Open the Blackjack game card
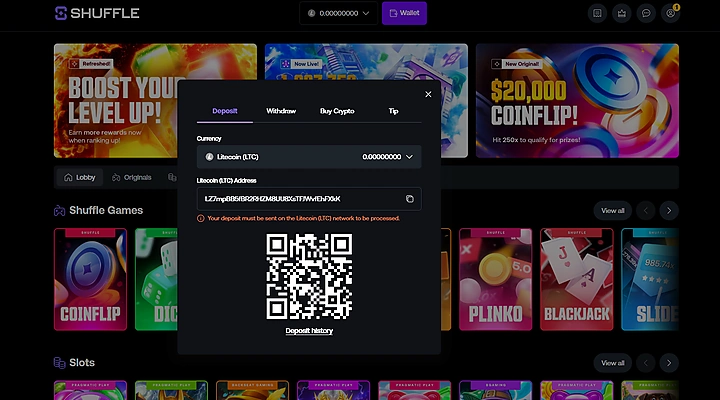Viewport: 720px width, 400px height. point(577,279)
